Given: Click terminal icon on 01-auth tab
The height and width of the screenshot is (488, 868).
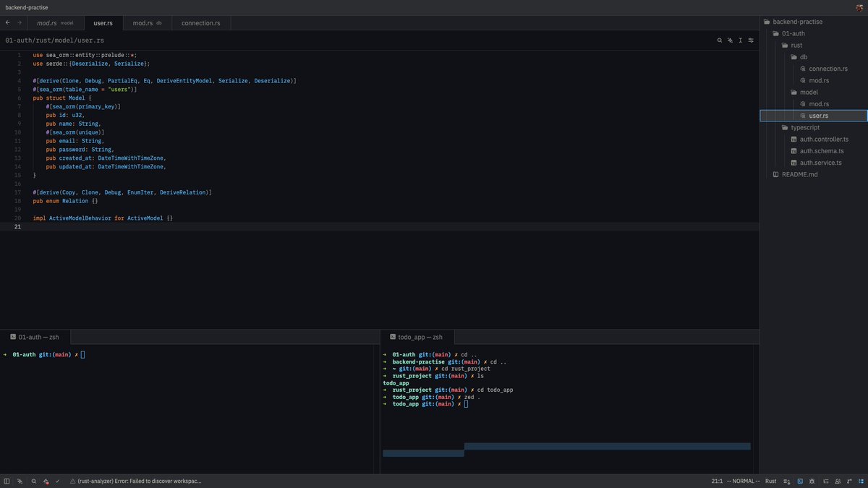Looking at the screenshot, I should click(x=12, y=337).
